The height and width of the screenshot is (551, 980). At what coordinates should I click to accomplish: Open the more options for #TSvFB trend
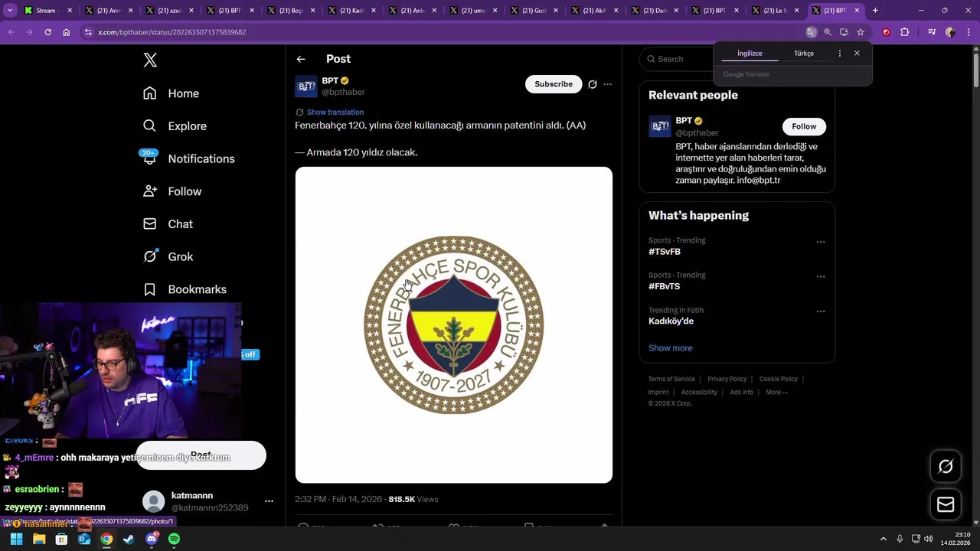(821, 242)
